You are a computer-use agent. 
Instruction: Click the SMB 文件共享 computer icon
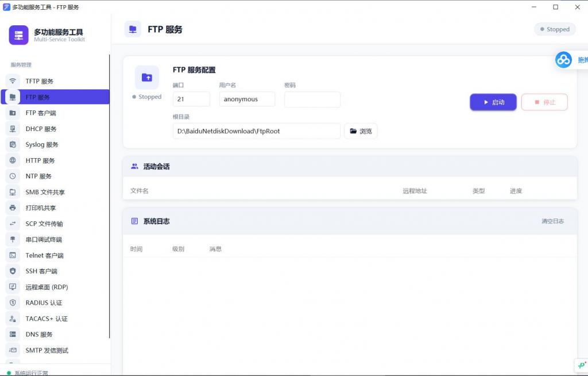[x=13, y=192]
